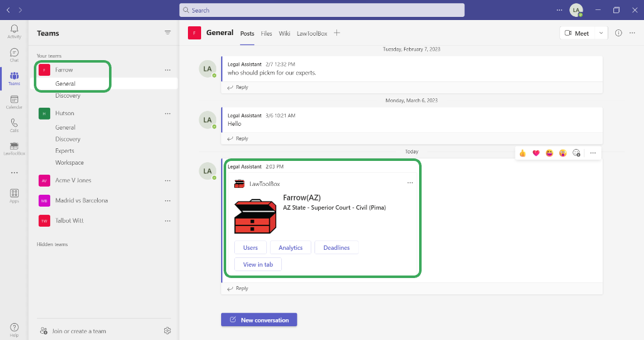This screenshot has height=340, width=644.
Task: Switch to the Posts tab
Action: tap(247, 34)
